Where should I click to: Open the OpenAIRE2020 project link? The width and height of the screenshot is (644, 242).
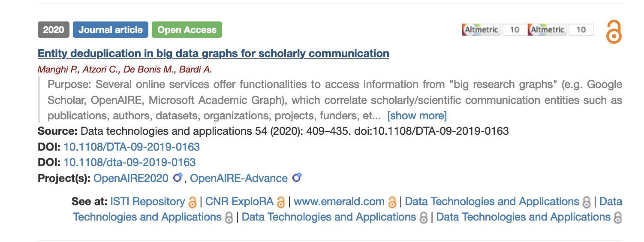point(131,178)
